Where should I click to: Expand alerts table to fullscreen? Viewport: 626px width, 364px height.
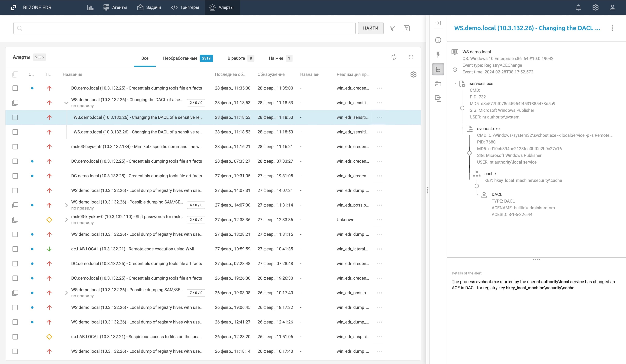(411, 57)
